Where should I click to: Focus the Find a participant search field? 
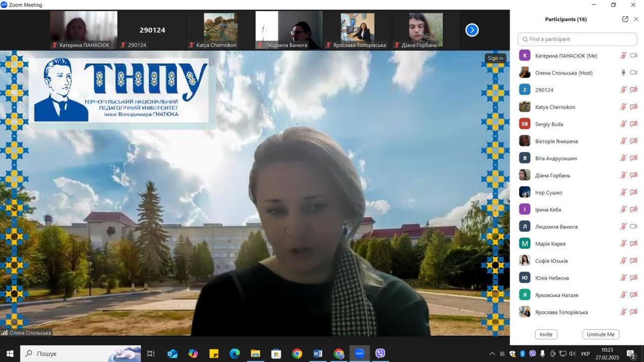578,39
